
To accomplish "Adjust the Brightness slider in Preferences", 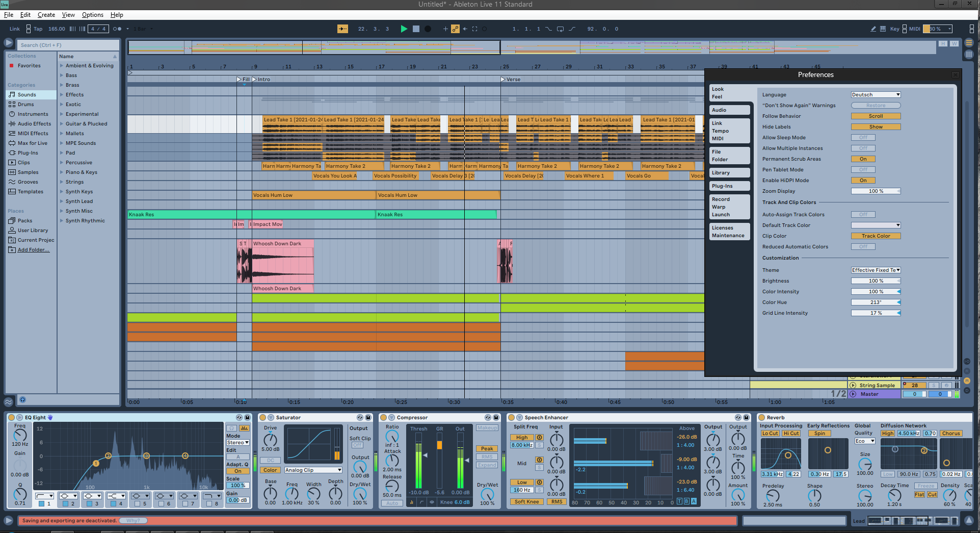I will coord(876,281).
